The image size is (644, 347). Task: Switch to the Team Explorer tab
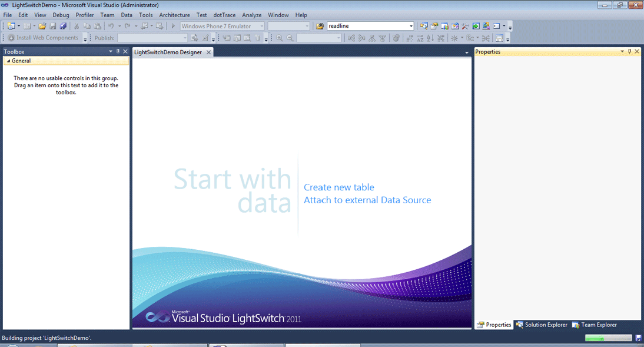(x=595, y=325)
